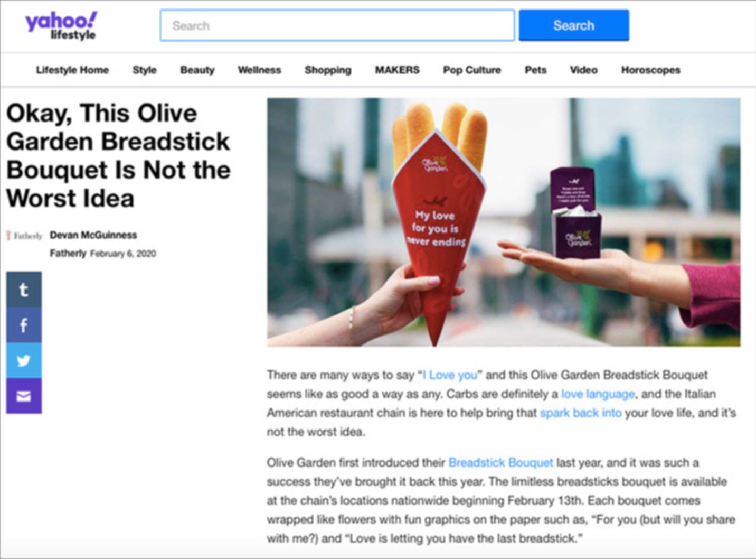
Task: Click the blue Search button
Action: tap(574, 25)
